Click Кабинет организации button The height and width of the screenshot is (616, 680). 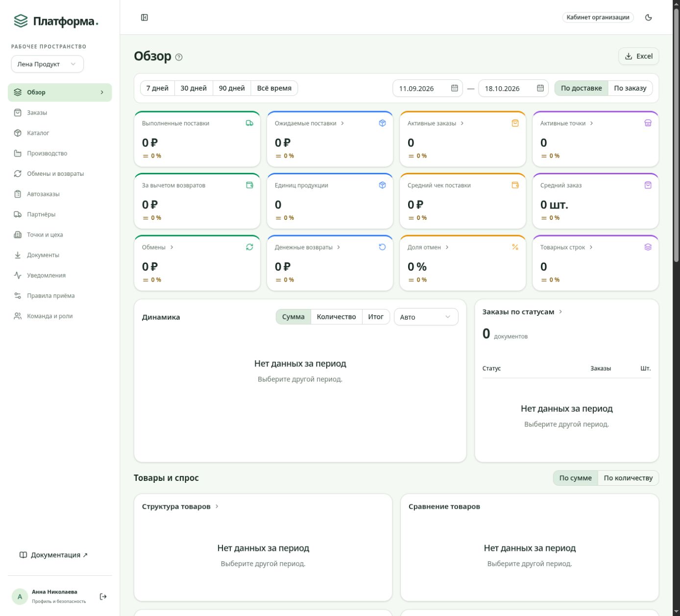(x=598, y=18)
